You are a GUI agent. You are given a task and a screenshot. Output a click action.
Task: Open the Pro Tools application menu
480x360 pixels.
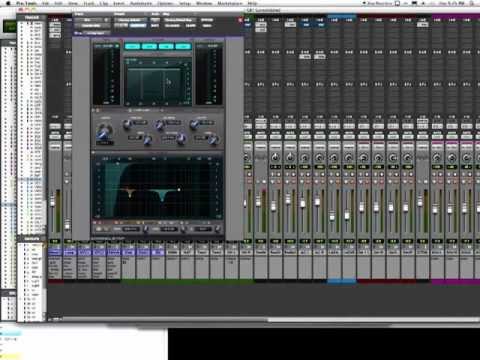click(26, 3)
